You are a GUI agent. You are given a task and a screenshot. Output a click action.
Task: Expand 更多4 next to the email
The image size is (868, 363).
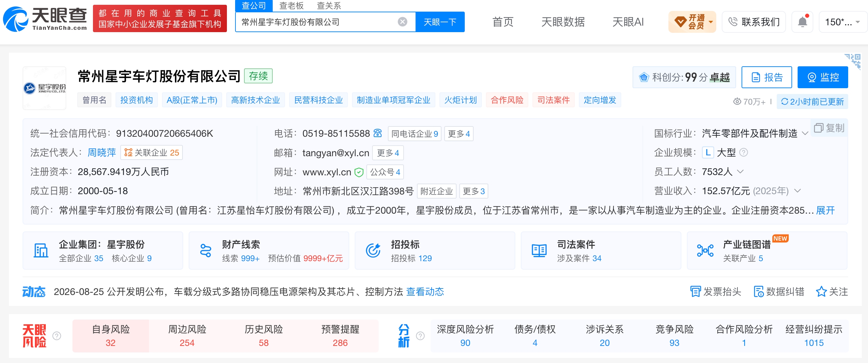click(388, 153)
